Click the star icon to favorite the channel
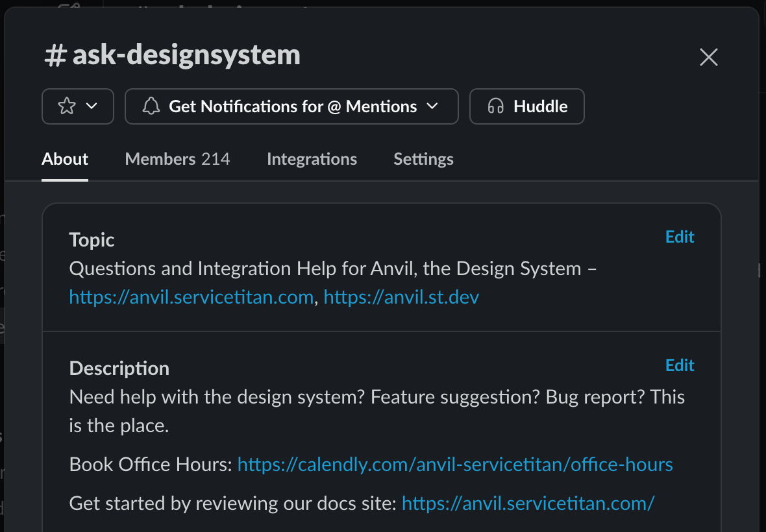 tap(68, 106)
